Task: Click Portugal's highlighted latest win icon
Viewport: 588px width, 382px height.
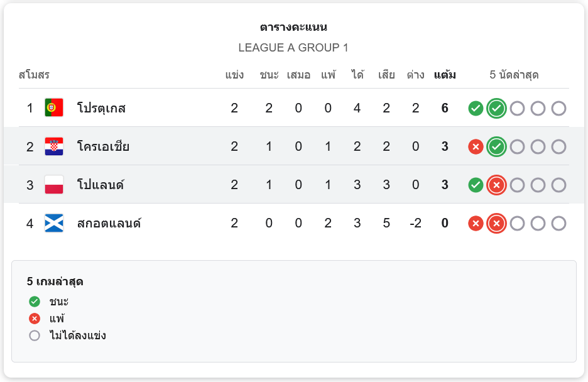Action: pos(496,108)
